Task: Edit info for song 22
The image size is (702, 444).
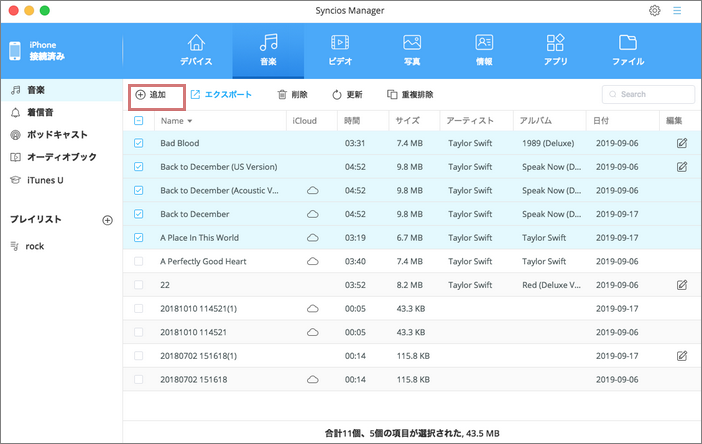Action: pyautogui.click(x=682, y=285)
